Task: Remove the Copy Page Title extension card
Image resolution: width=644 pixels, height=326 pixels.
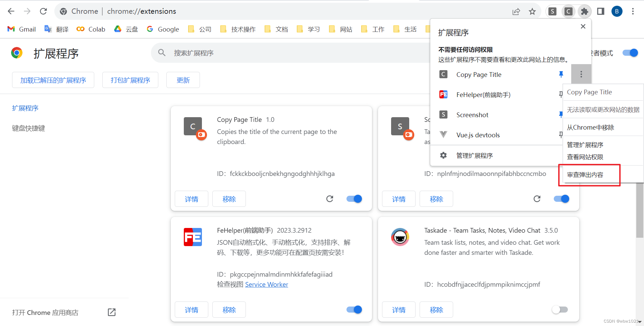Action: [x=229, y=199]
